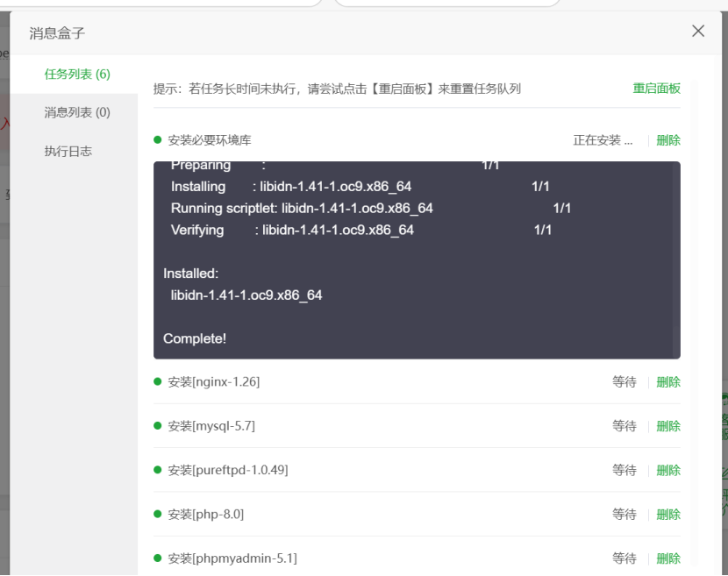Open the 任务列表 (6) tab
Screen dimensions: 728x576
pyautogui.click(x=77, y=75)
